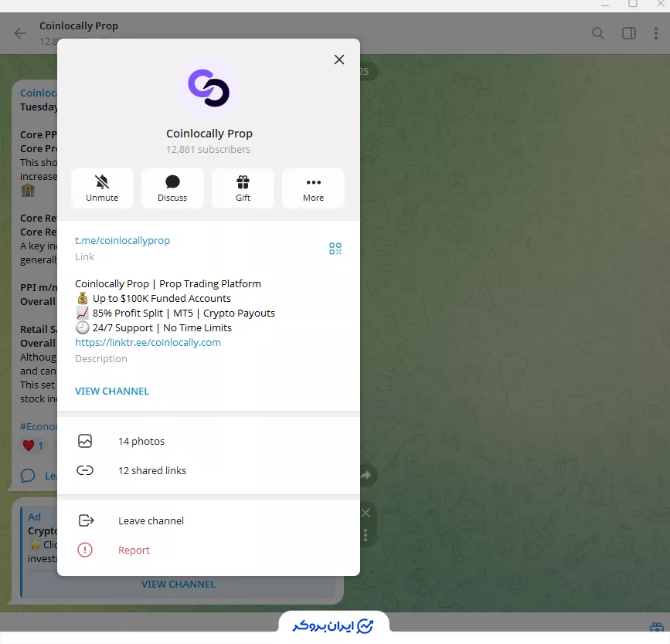Dismiss the ad with its X icon
670x644 pixels.
366,513
